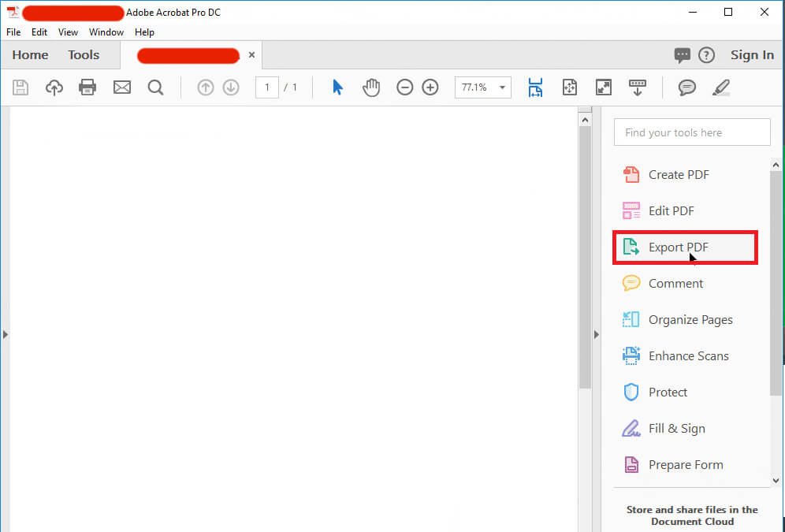Click the Find text magnifier icon
785x532 pixels.
click(x=156, y=87)
